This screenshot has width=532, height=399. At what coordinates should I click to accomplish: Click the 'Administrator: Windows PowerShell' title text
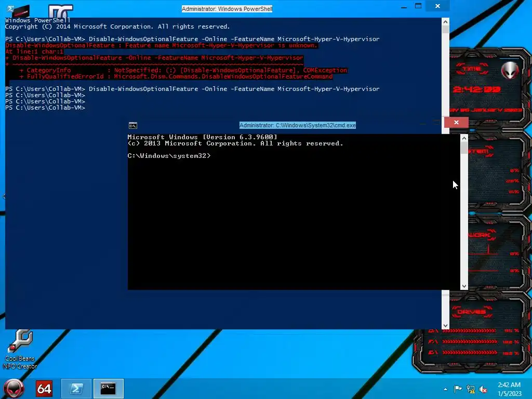(x=227, y=9)
